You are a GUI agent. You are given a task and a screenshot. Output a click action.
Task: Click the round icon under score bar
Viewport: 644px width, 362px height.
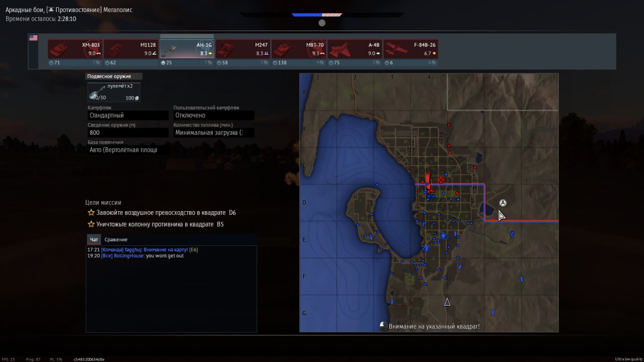coord(322,23)
